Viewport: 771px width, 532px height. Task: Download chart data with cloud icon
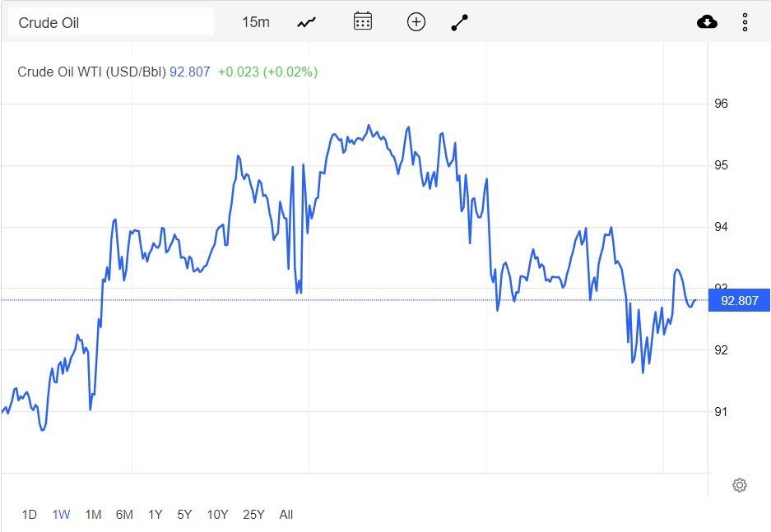point(707,22)
